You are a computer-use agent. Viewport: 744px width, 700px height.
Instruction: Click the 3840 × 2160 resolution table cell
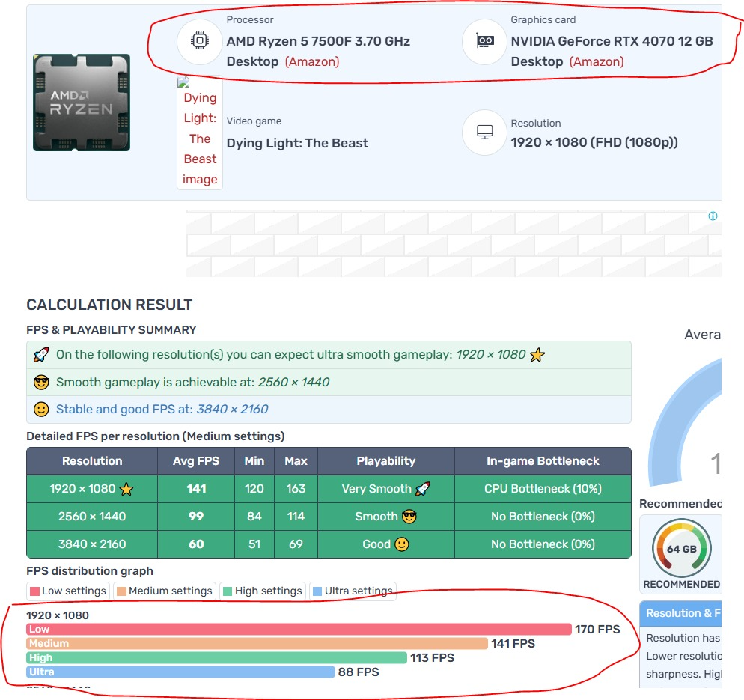point(92,544)
